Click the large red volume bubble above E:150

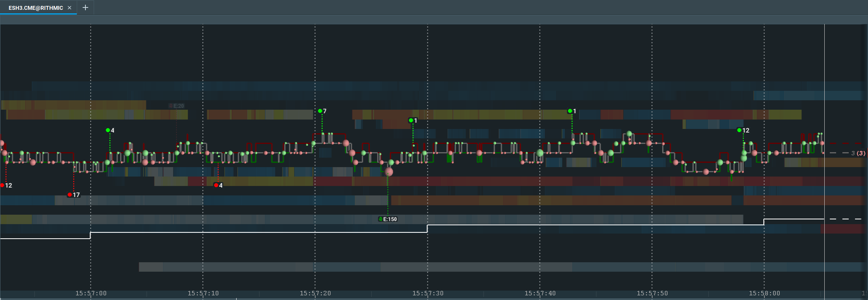click(x=389, y=172)
